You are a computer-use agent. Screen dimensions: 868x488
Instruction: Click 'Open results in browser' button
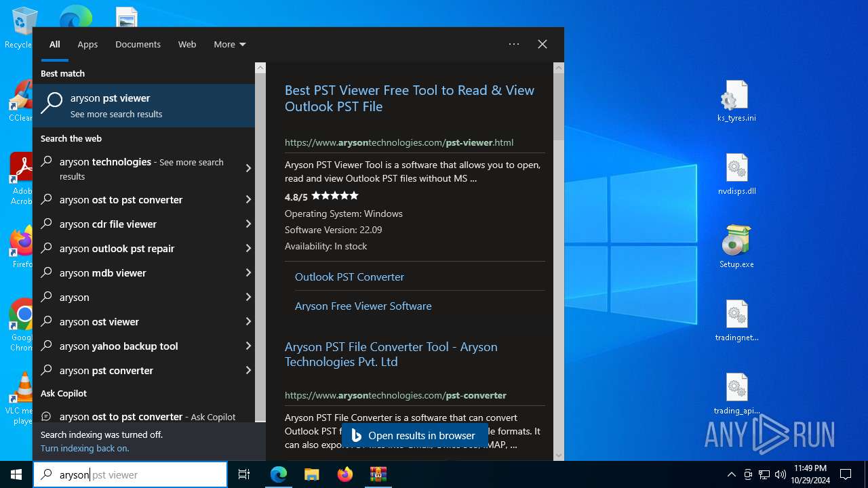click(x=414, y=436)
